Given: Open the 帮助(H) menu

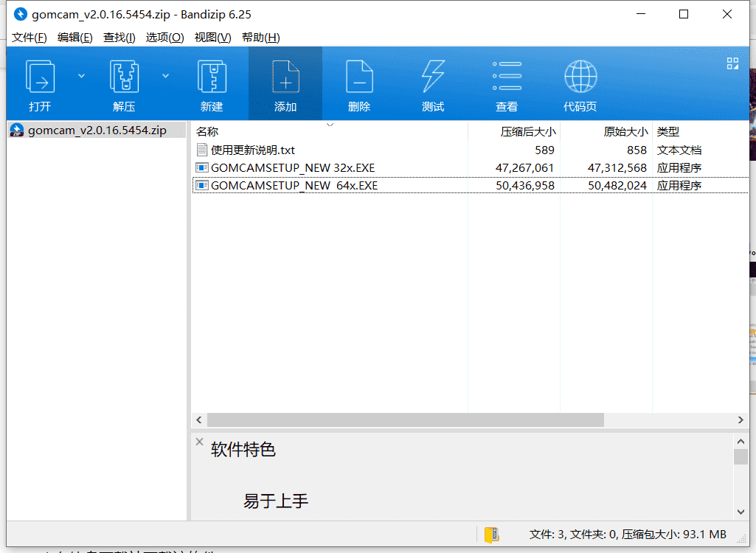Looking at the screenshot, I should 261,38.
